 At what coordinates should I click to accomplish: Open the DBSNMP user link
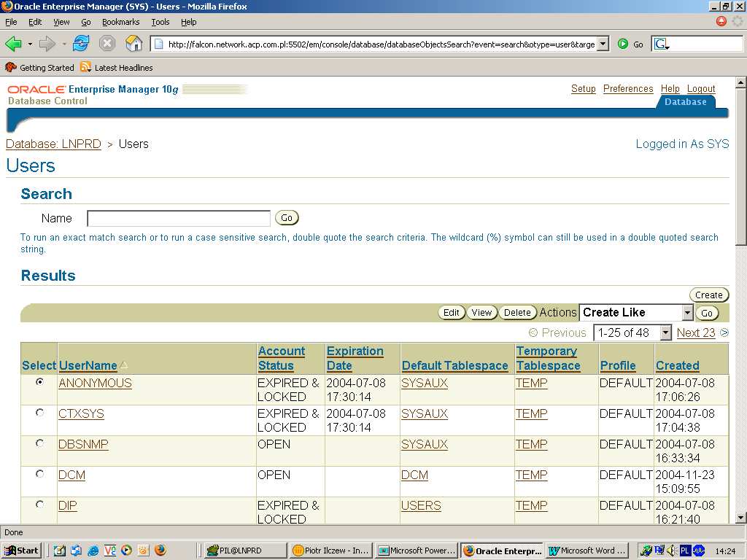tap(83, 444)
